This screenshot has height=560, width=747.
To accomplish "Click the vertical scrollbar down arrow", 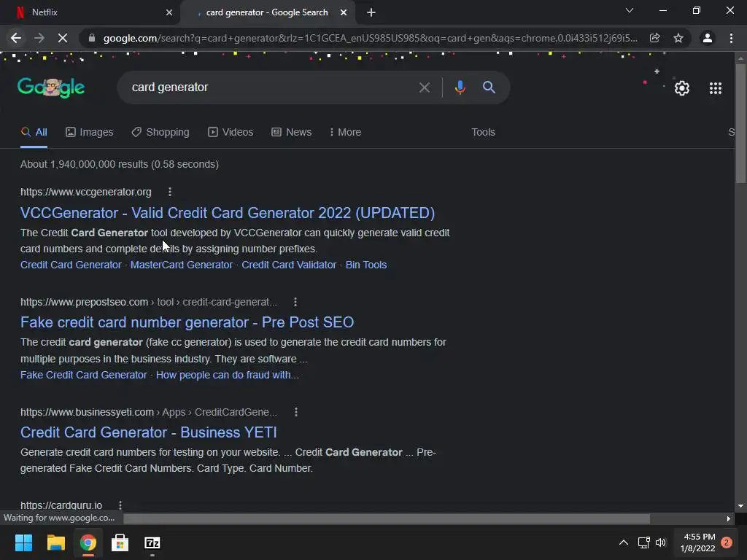I will 740,506.
